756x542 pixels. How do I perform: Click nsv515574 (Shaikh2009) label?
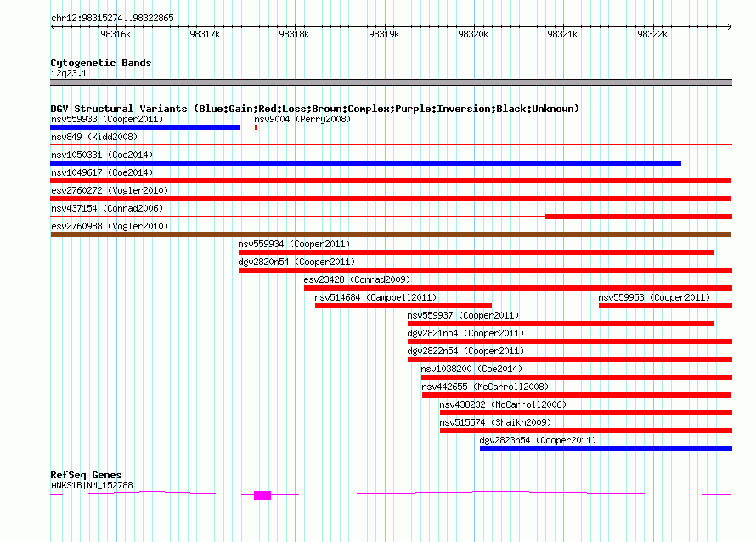[x=495, y=422]
